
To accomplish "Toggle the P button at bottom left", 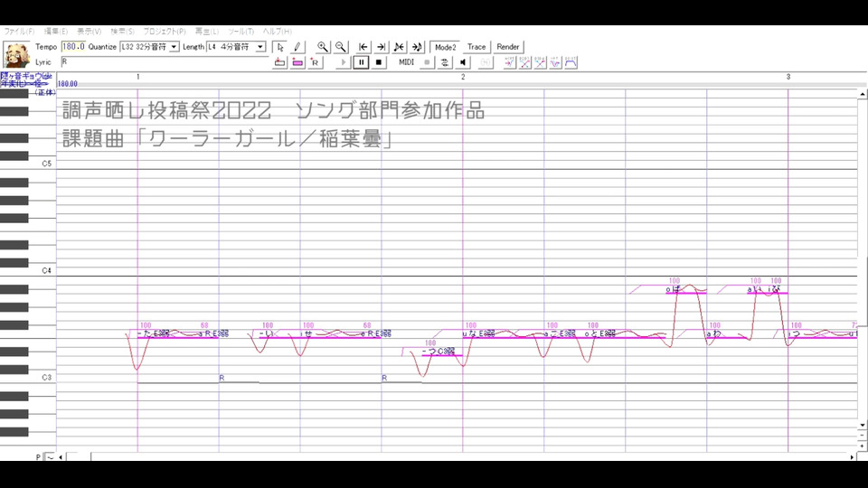I will (38, 457).
